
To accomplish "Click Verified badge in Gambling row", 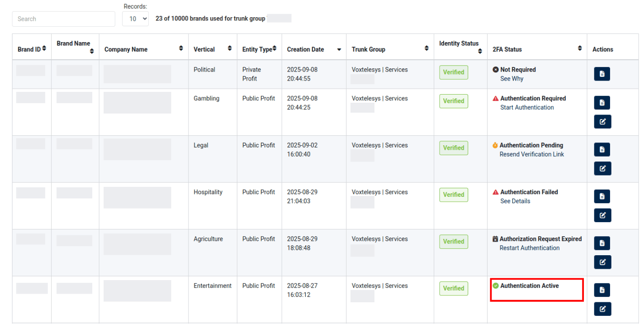I will pos(453,101).
